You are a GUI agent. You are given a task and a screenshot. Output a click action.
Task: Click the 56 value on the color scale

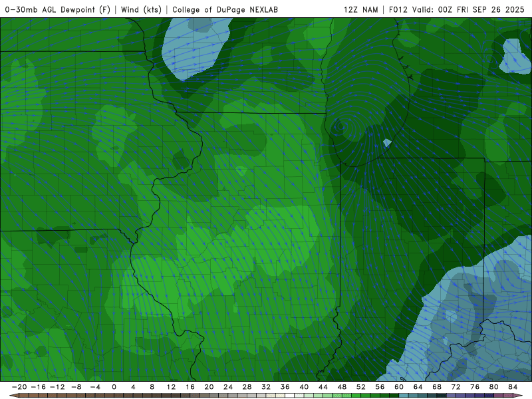tap(380, 387)
